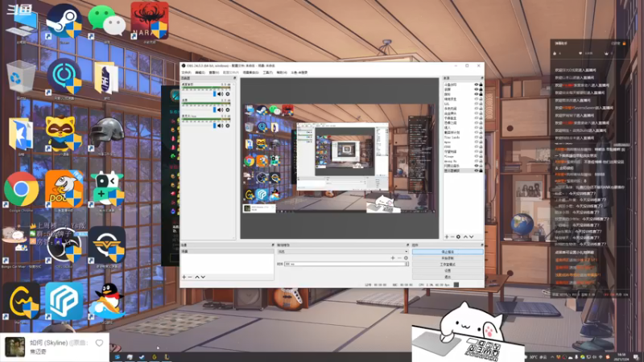Move scene up in scenes panel
The image size is (644, 362).
(x=196, y=277)
